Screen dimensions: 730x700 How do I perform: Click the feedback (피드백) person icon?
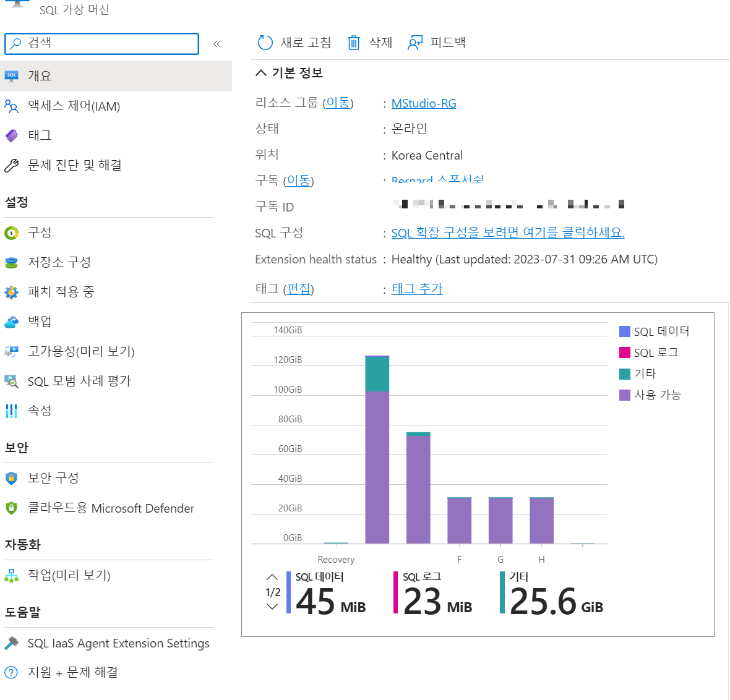pyautogui.click(x=415, y=43)
